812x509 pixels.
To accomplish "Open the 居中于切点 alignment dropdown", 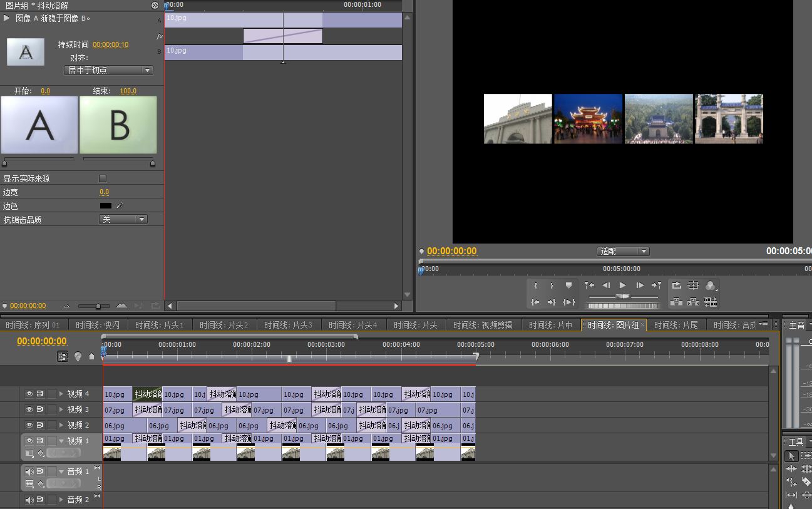I will click(x=109, y=71).
